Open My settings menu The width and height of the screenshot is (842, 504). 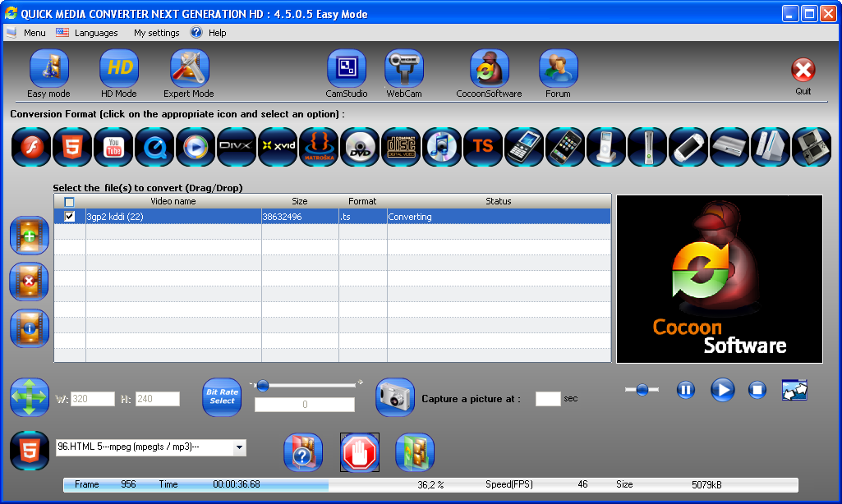[x=156, y=33]
